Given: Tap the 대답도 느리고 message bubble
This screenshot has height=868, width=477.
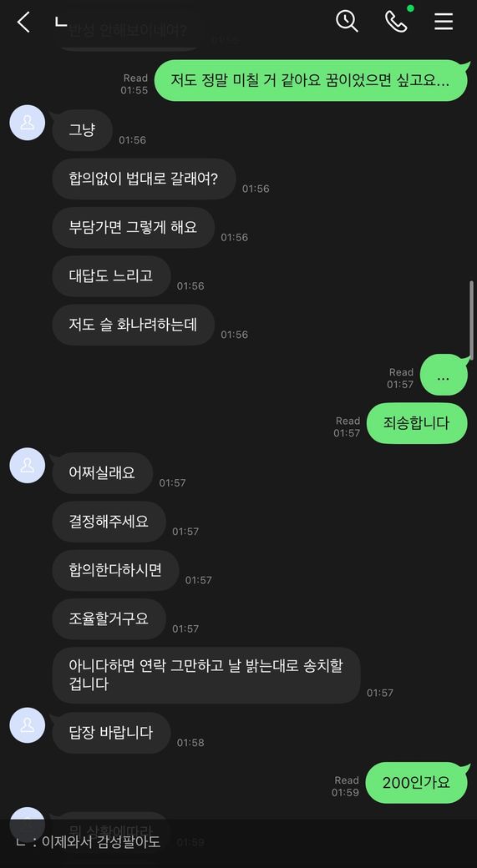Looking at the screenshot, I should (x=111, y=276).
